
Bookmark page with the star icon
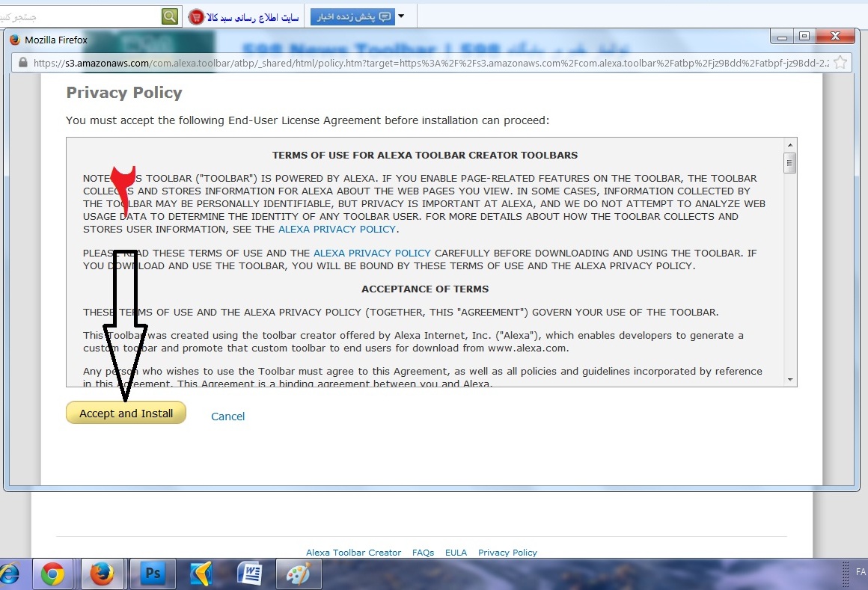coord(840,63)
